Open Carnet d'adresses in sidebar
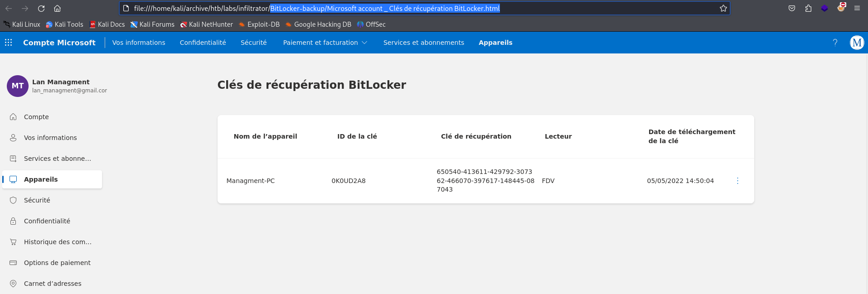868x294 pixels. pos(52,284)
